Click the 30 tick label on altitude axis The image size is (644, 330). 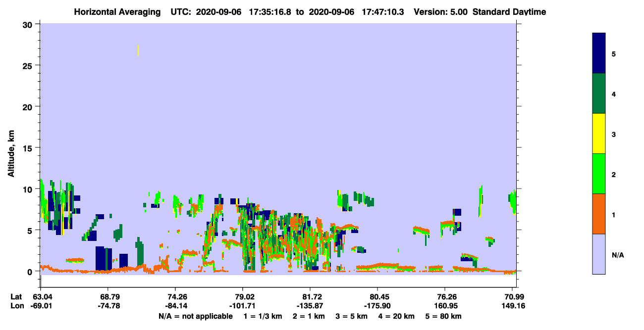(x=28, y=24)
